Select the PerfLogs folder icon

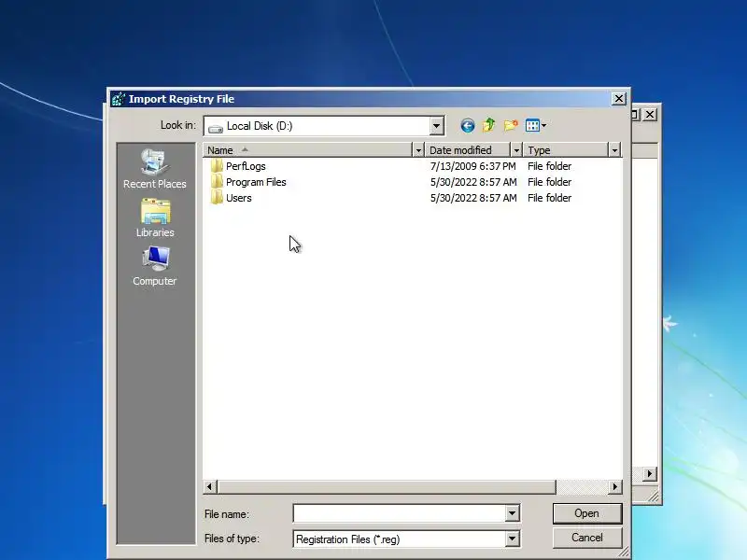coord(217,166)
